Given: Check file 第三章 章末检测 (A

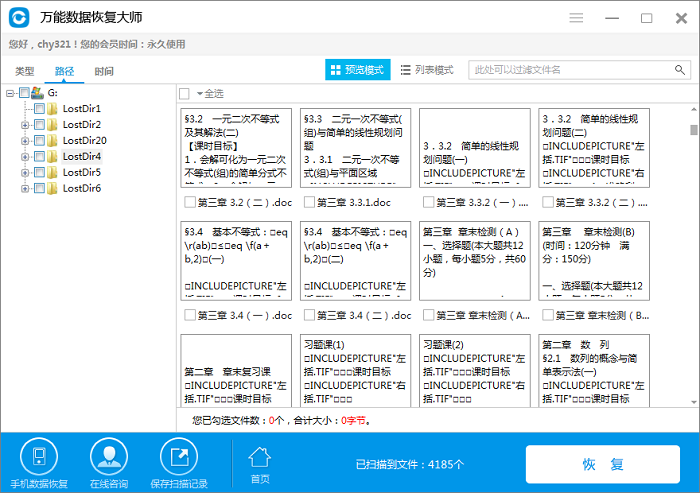Looking at the screenshot, I should point(428,315).
